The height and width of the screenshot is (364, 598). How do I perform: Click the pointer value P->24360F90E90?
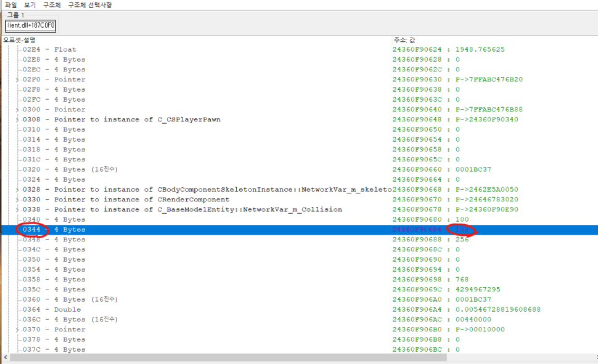[486, 209]
